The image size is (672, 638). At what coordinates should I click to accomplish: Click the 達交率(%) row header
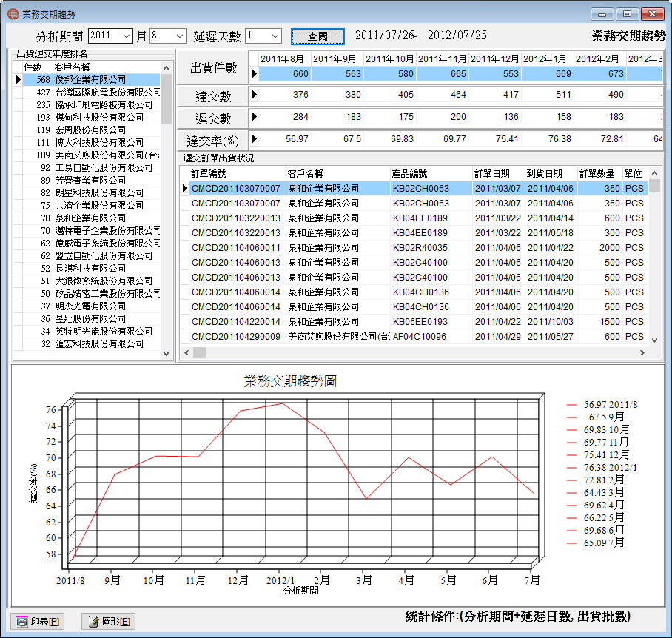point(213,141)
